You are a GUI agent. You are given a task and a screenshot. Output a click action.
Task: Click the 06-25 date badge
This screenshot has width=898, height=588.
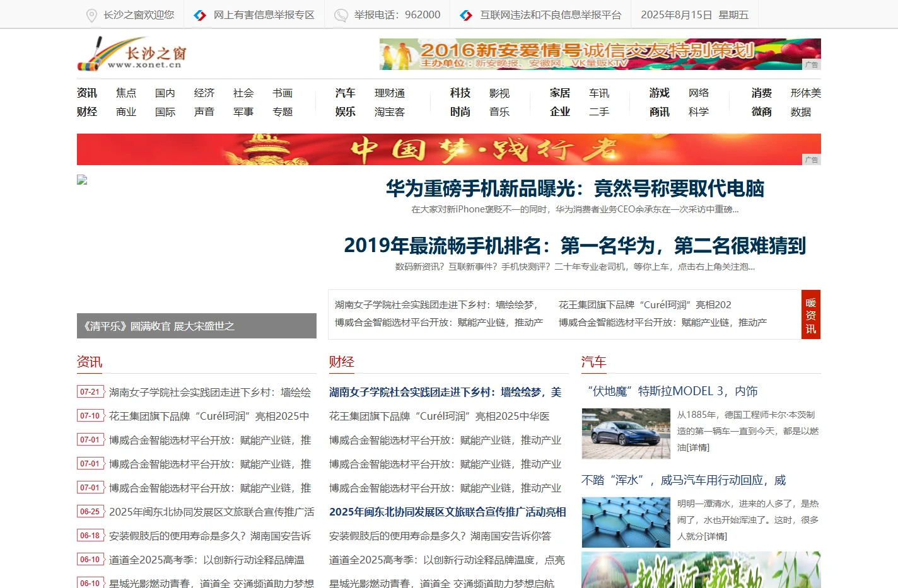pos(90,512)
